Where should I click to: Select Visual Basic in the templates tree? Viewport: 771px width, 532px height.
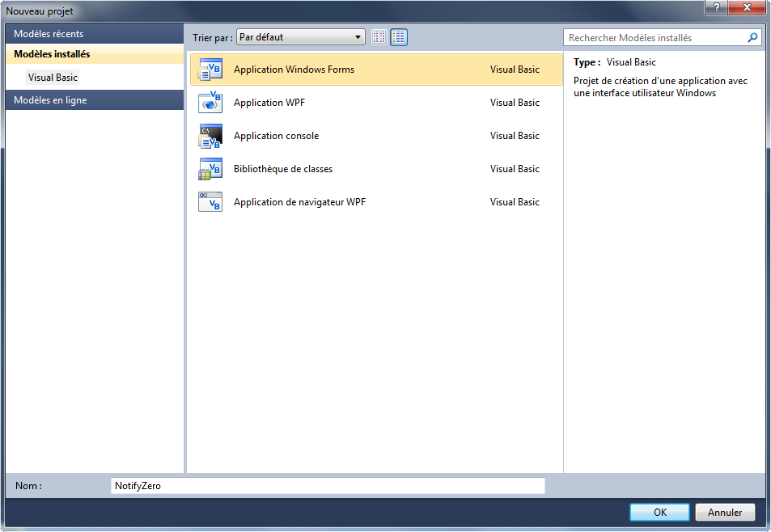53,78
